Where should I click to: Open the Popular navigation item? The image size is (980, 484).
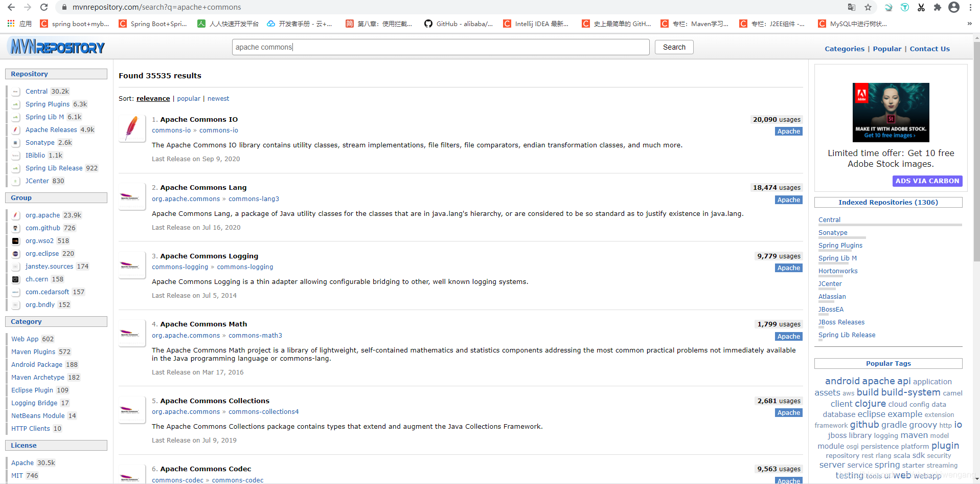887,49
